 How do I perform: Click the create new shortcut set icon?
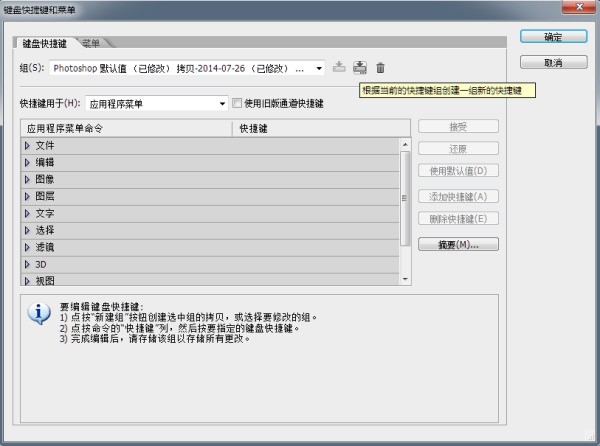[360, 67]
